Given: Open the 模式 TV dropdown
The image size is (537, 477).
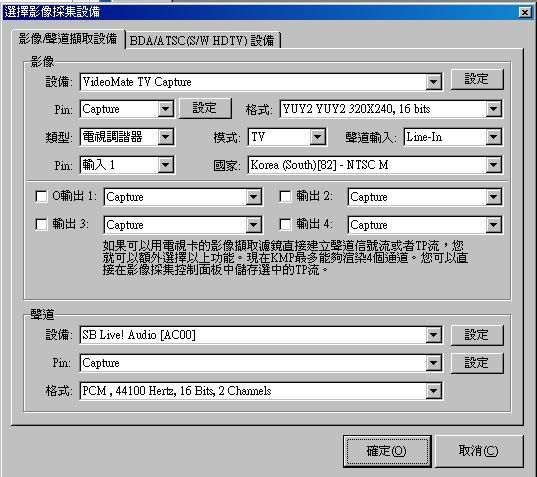Looking at the screenshot, I should [x=287, y=137].
